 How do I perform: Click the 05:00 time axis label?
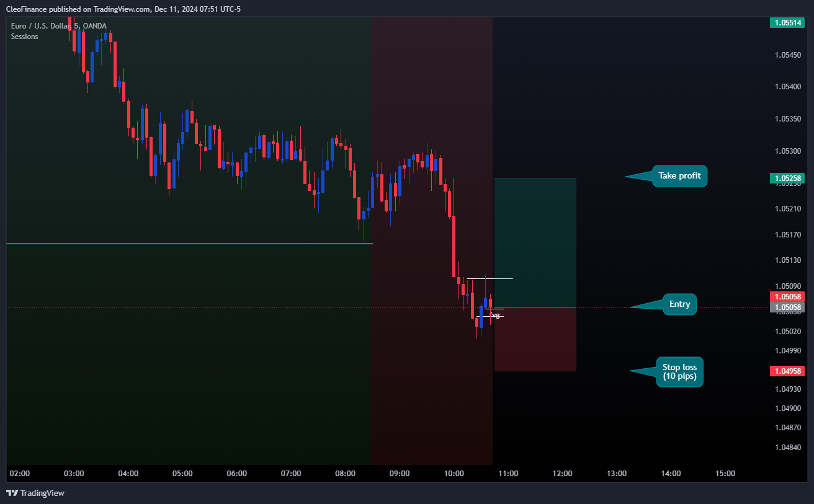[x=182, y=474]
